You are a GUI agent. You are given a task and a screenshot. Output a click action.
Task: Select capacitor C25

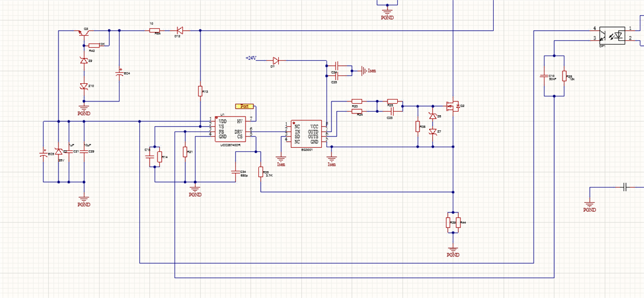336,75
